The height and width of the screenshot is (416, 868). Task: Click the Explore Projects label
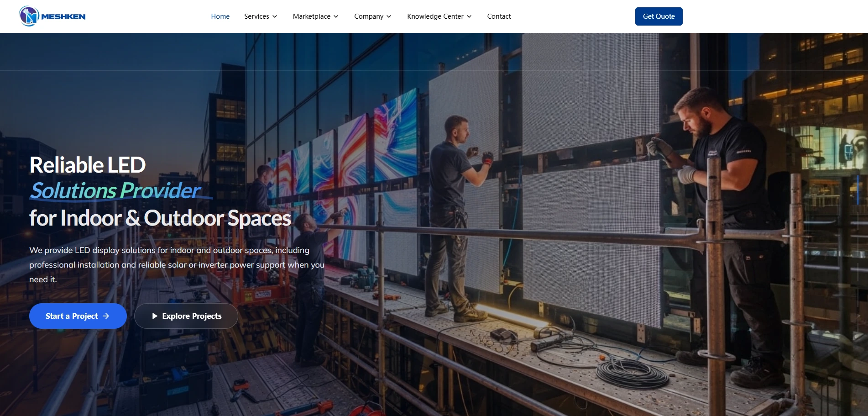(x=192, y=316)
